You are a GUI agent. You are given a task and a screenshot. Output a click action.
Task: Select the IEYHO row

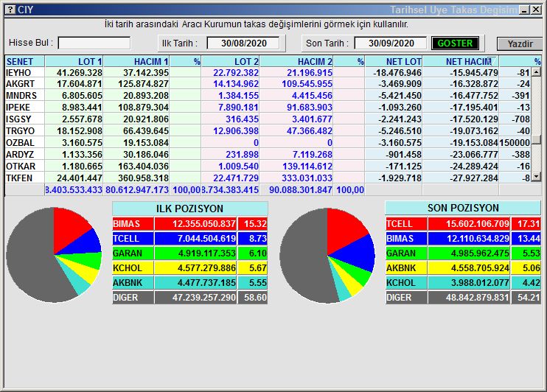[268, 72]
